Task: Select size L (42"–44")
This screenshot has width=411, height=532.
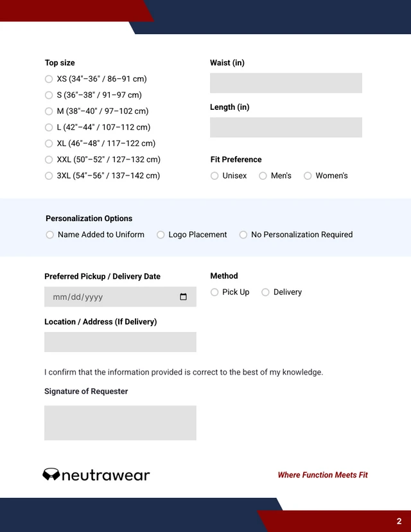Action: coord(49,127)
